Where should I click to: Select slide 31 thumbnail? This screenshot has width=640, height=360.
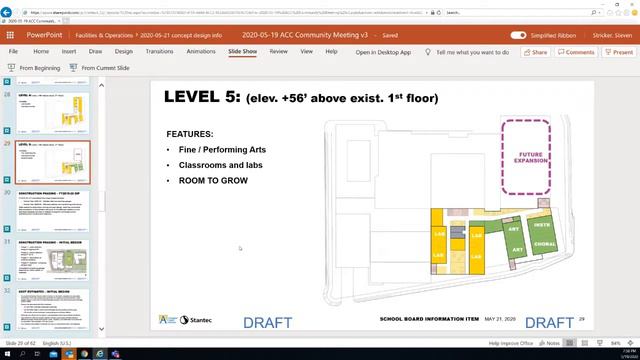[53, 260]
